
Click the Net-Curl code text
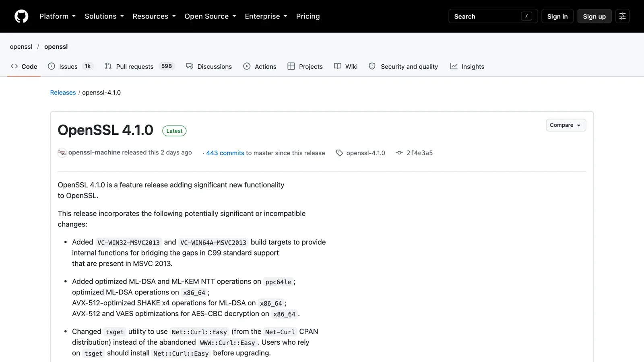[x=280, y=332]
